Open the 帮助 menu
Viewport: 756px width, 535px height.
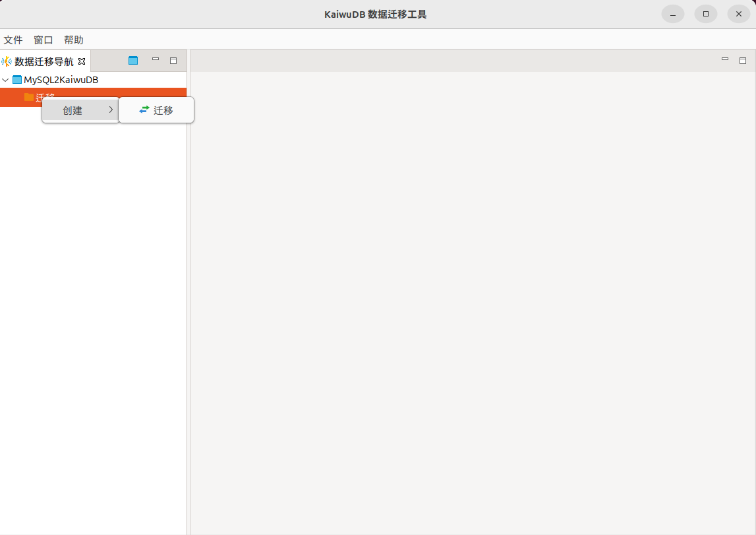coord(74,40)
